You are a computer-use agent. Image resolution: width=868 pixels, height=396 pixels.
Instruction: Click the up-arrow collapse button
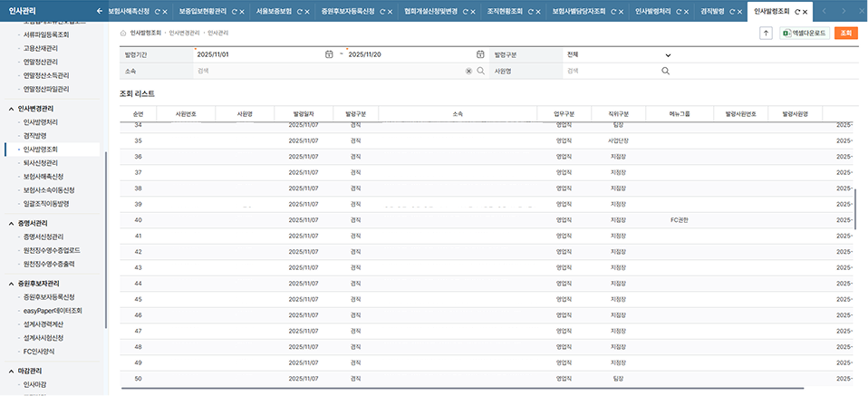[x=766, y=33]
